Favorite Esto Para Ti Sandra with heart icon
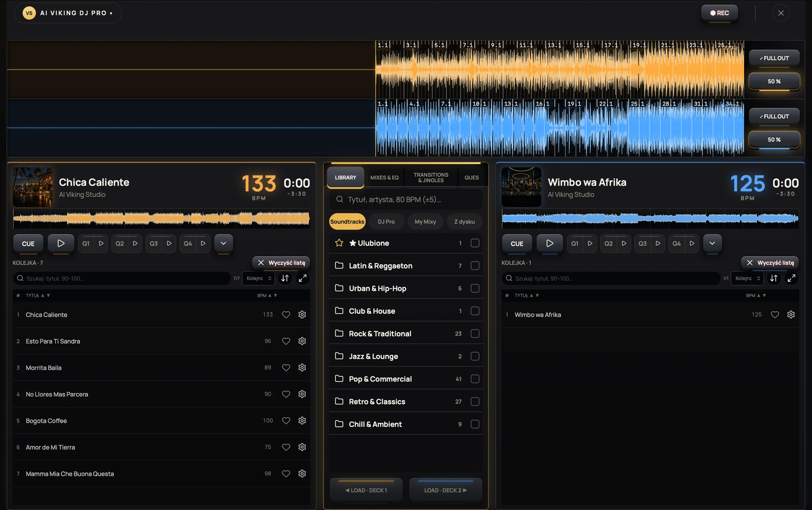The width and height of the screenshot is (812, 510). coord(286,341)
